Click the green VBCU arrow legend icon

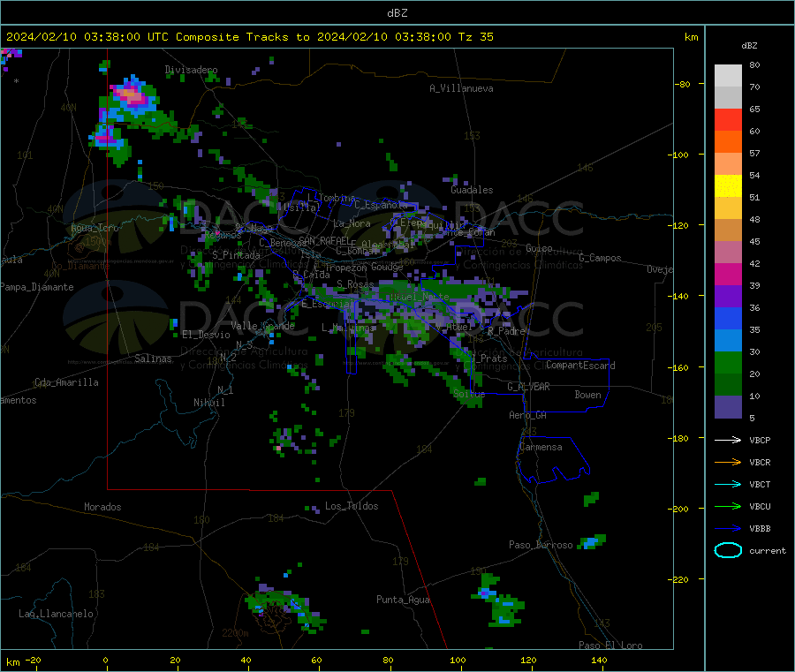(728, 506)
